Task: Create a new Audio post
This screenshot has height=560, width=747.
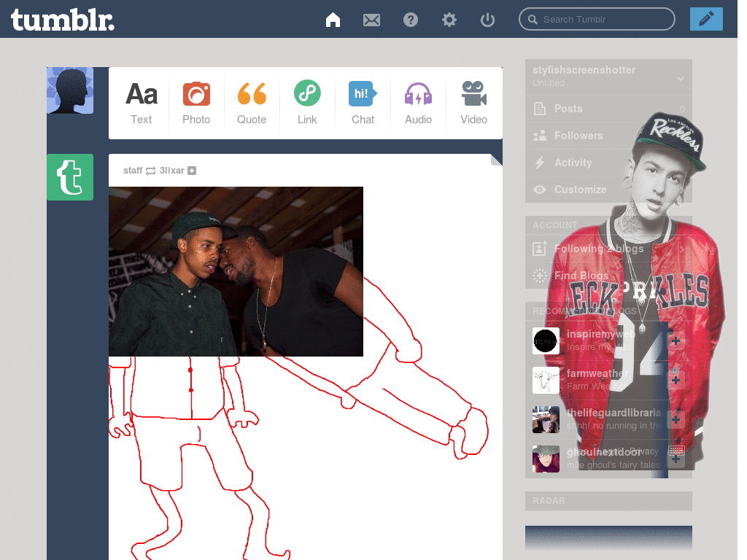Action: [418, 103]
